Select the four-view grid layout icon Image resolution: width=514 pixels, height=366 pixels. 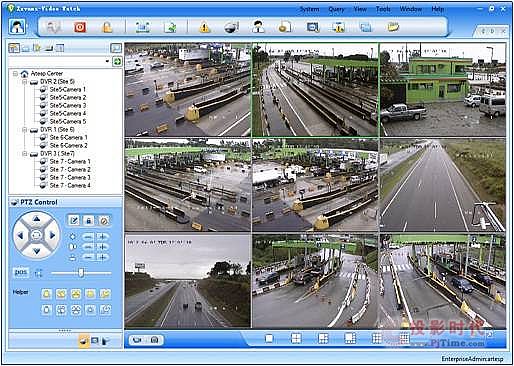[x=296, y=339]
